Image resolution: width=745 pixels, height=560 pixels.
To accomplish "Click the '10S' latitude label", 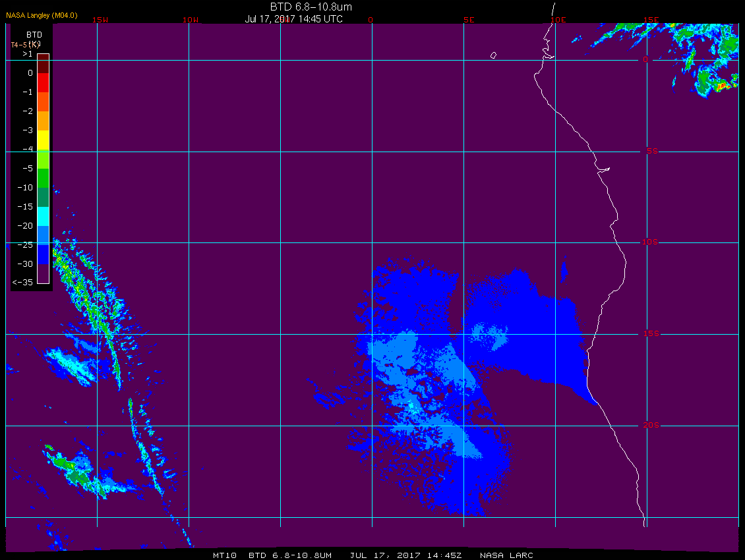I will (x=650, y=242).
